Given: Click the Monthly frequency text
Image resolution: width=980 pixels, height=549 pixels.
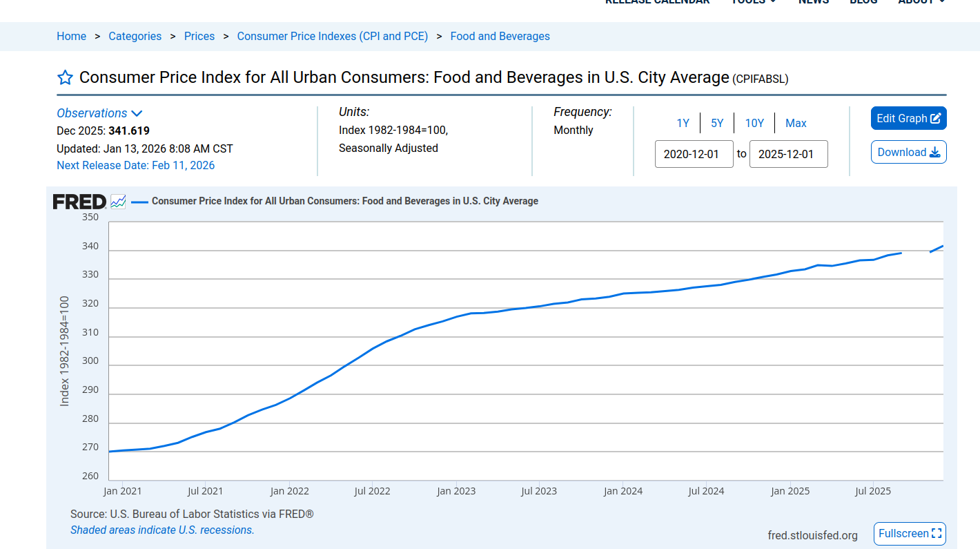Looking at the screenshot, I should [574, 130].
